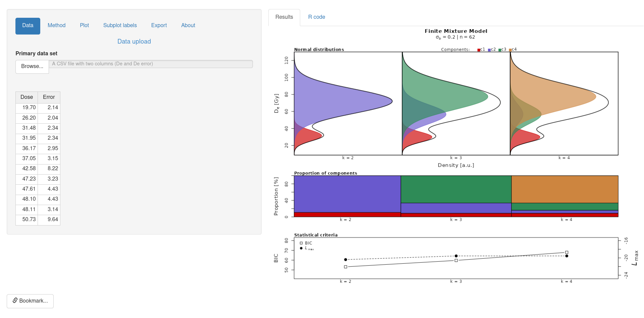644x318 pixels.
Task: Click the BIC data point at k = 4
Action: tap(567, 253)
